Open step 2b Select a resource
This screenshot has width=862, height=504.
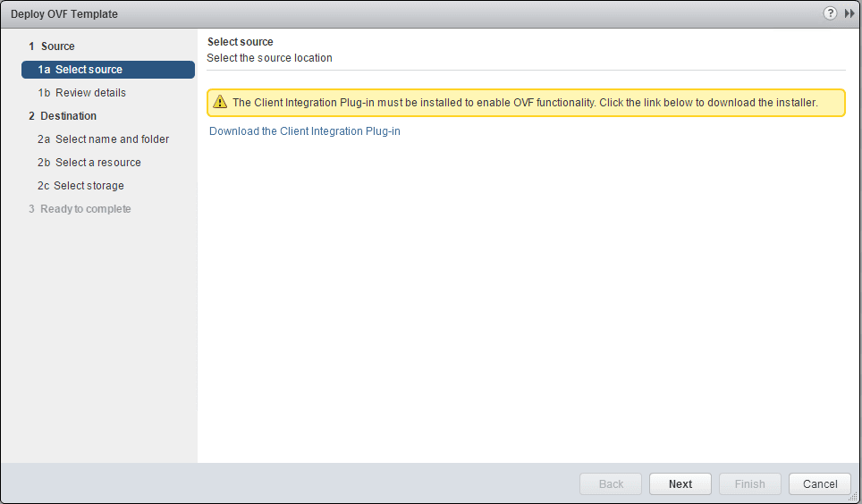(x=89, y=163)
